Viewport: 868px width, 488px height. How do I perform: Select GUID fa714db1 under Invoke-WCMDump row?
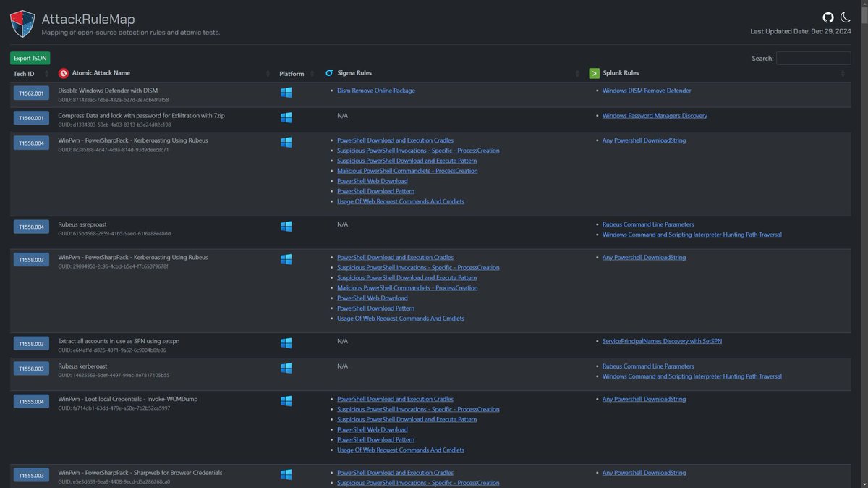coord(113,408)
